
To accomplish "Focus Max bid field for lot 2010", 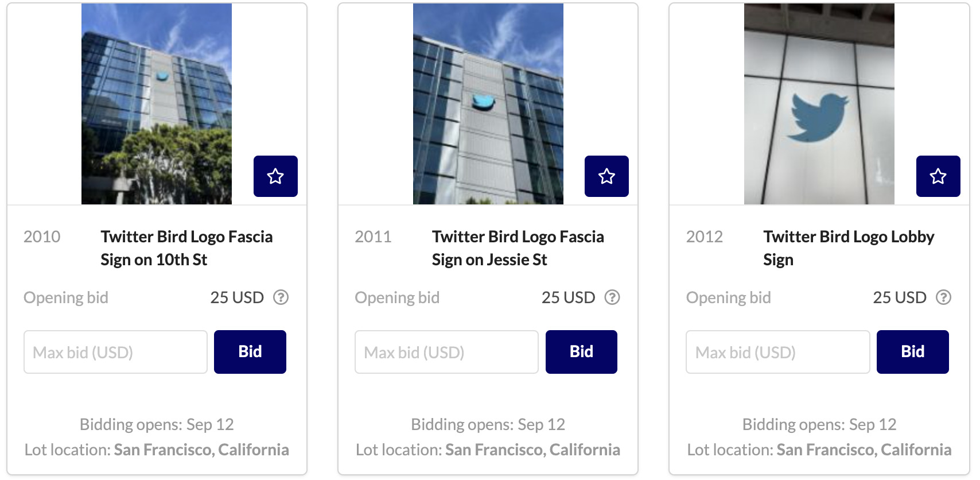I will tap(115, 352).
